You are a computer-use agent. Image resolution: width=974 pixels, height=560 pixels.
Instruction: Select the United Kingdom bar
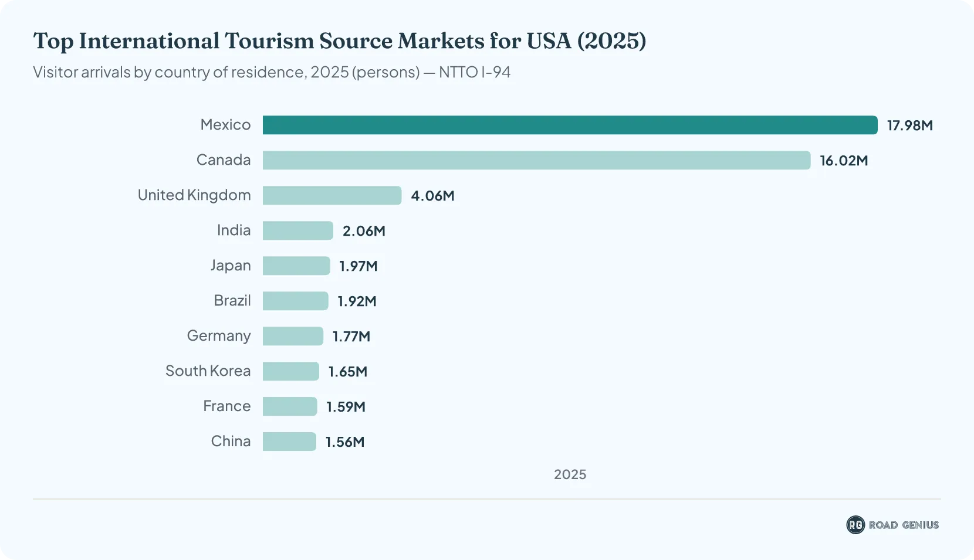pyautogui.click(x=332, y=195)
